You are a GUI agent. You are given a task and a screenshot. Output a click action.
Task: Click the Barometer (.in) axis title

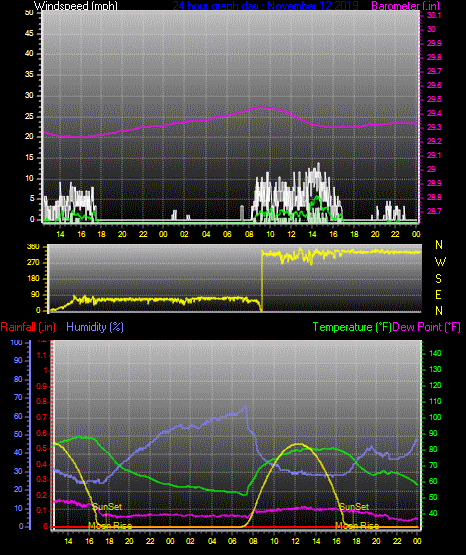click(x=405, y=5)
